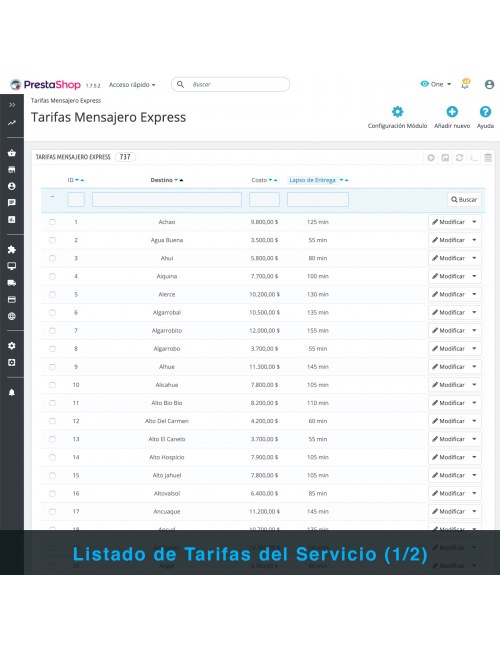Click the Buscar filter button
This screenshot has width=500, height=650.
(464, 200)
